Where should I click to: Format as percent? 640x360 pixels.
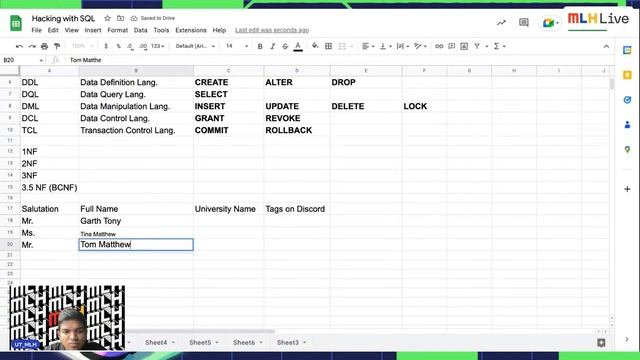(118, 47)
